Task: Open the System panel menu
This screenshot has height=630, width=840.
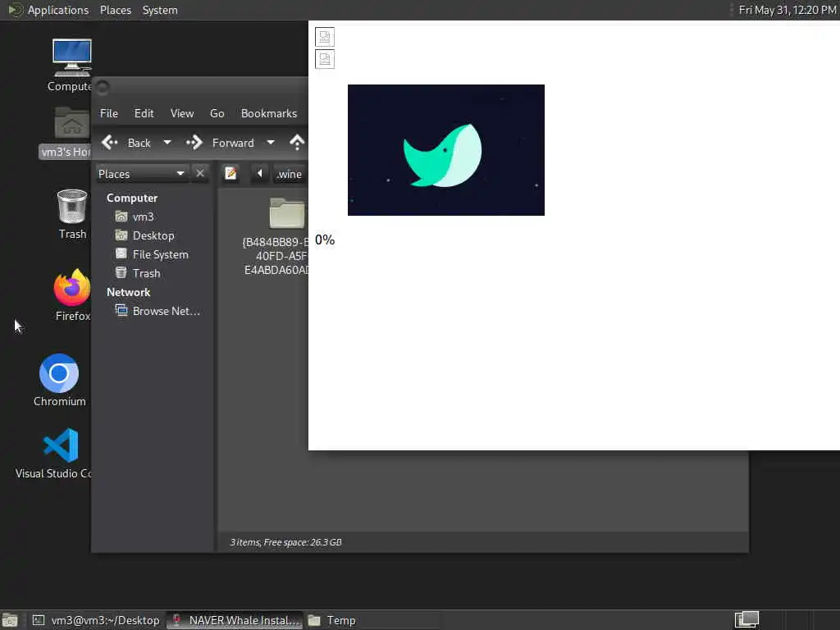Action: coord(160,10)
